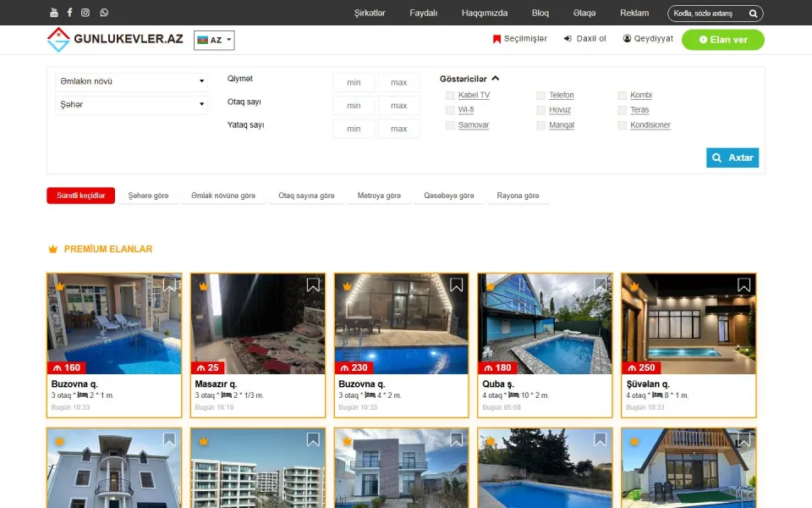Open the Instagram social icon
This screenshot has width=812, height=508.
pyautogui.click(x=85, y=13)
